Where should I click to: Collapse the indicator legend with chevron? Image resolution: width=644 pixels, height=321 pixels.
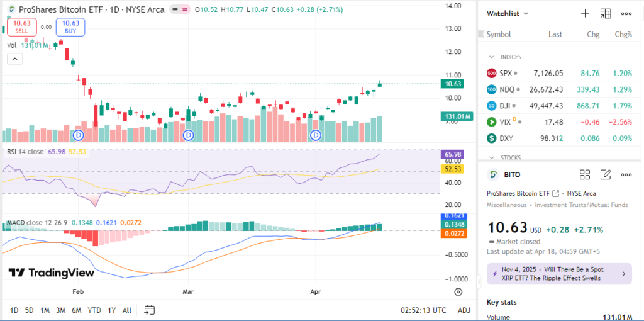[14, 59]
